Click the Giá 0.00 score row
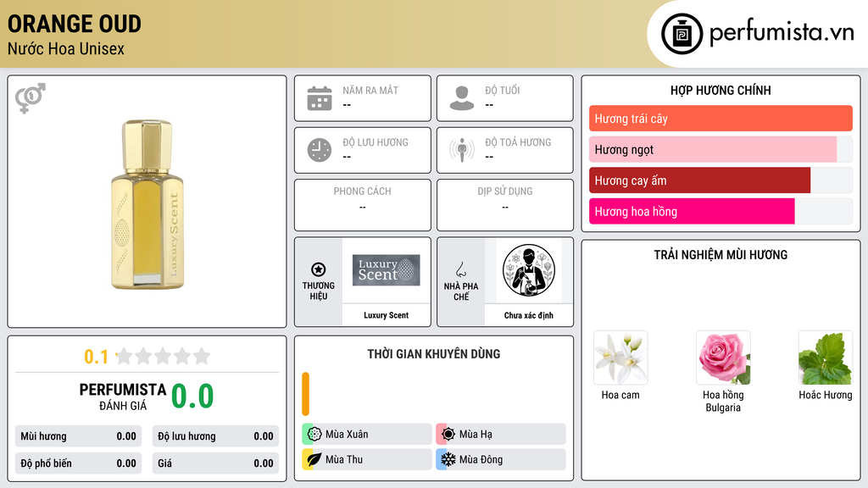This screenshot has width=868, height=488. click(215, 463)
